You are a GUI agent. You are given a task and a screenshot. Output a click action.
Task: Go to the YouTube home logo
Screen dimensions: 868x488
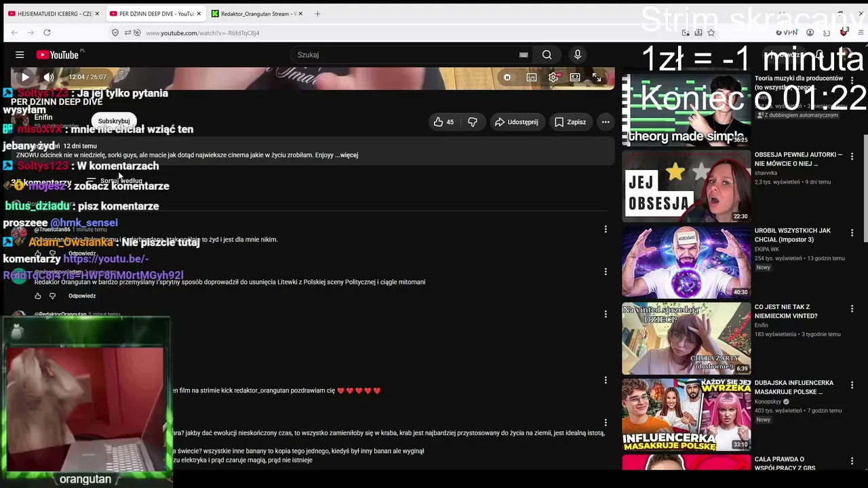pyautogui.click(x=58, y=55)
